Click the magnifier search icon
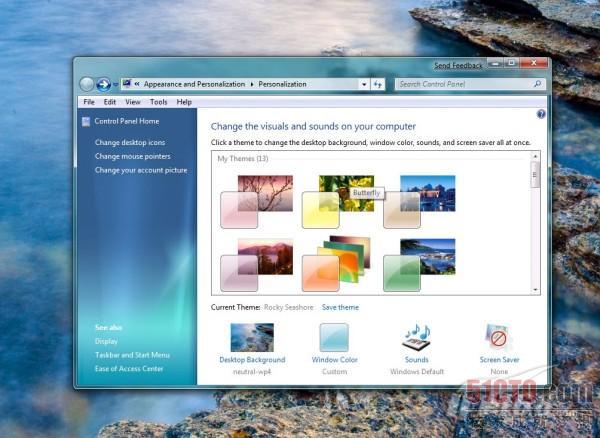This screenshot has width=600, height=438. pyautogui.click(x=538, y=84)
